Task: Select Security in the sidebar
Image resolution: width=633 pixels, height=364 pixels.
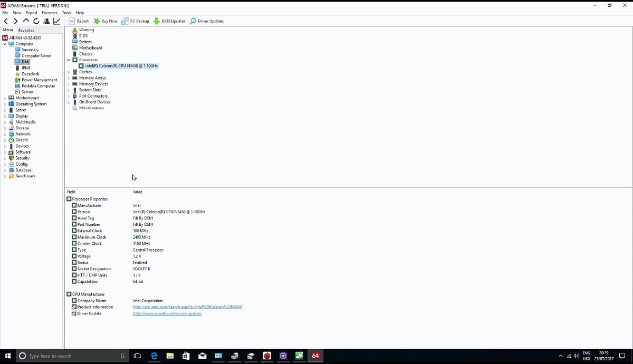Action: (22, 158)
